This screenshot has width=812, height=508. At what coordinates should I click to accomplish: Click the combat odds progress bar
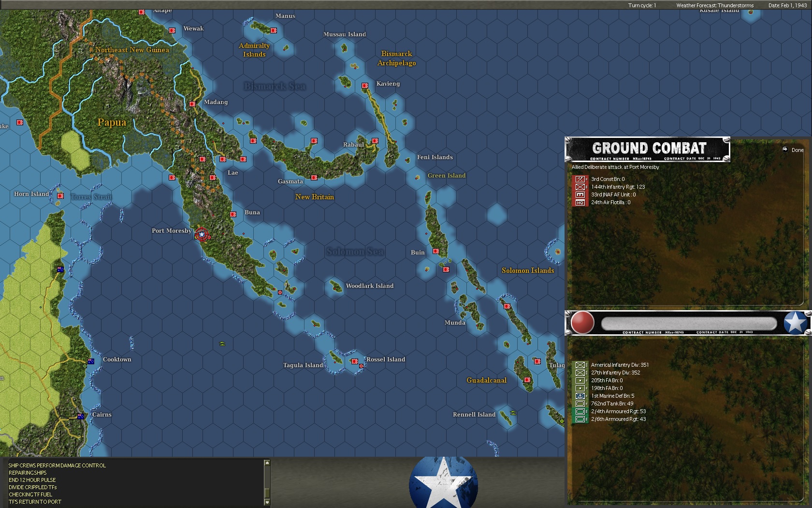[x=689, y=323]
